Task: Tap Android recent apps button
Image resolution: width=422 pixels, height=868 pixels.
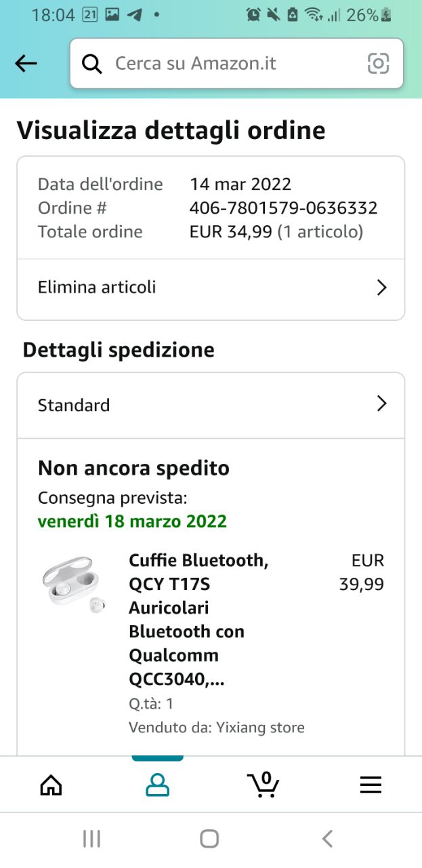Action: 91,839
